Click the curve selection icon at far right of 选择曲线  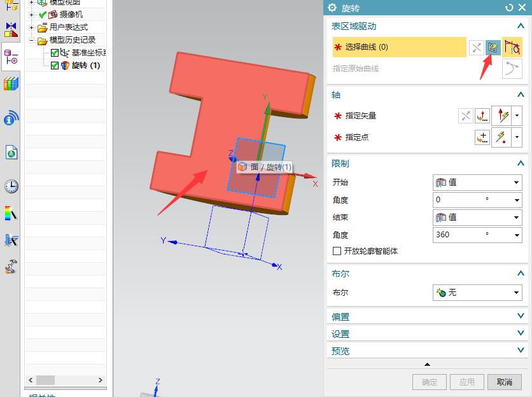click(512, 47)
